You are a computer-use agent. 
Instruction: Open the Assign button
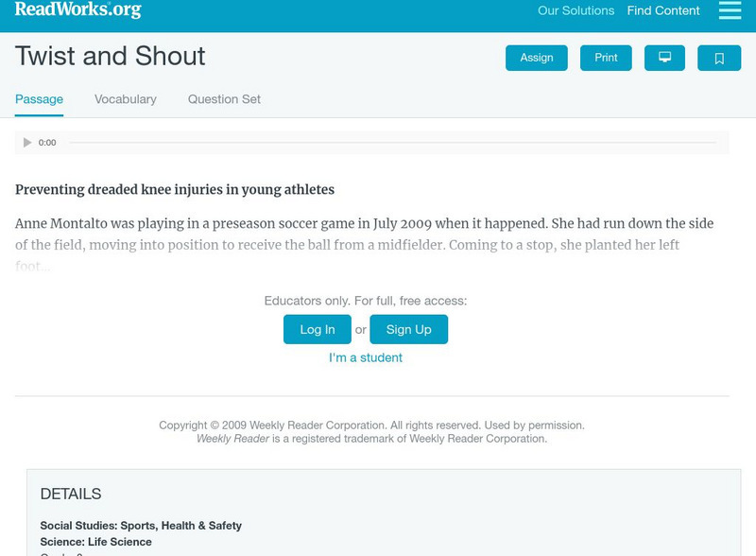534,57
